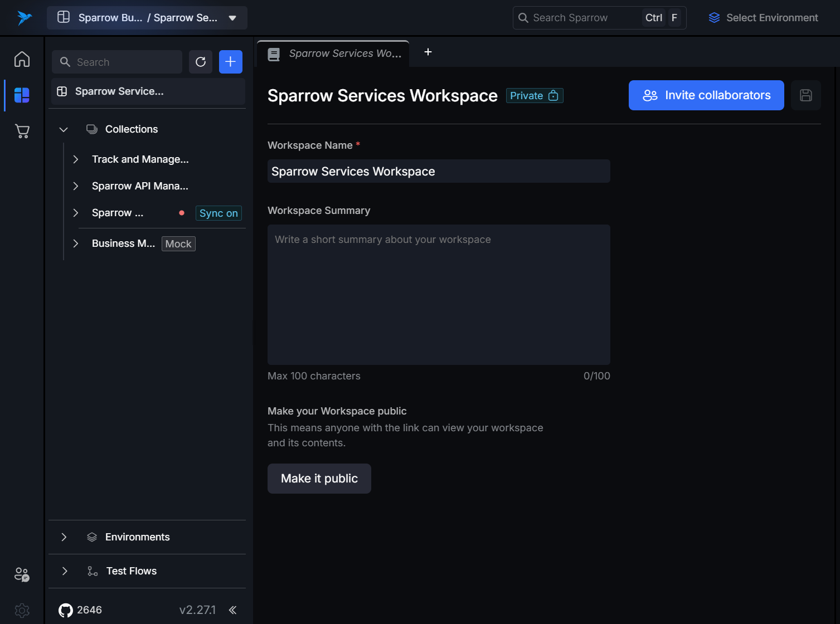Click the Mock badge
This screenshot has height=624, width=840.
178,244
